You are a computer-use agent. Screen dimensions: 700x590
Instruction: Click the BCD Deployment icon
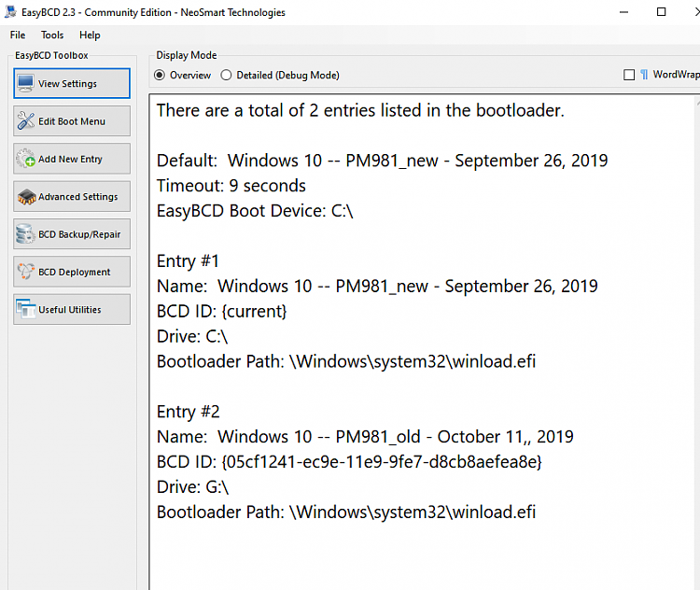coord(25,272)
